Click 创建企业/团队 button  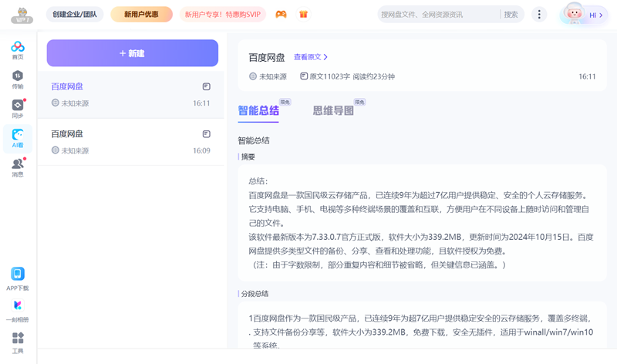point(75,14)
